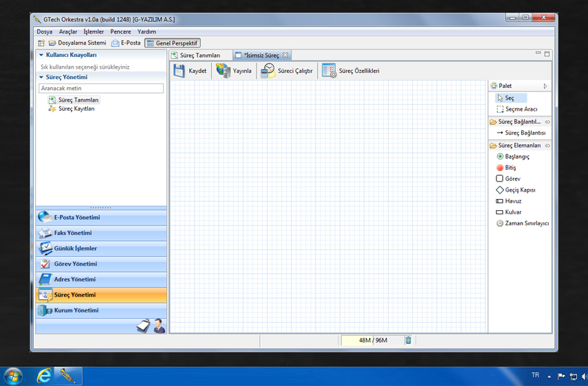Open Süreç Özellikleri properties icon
The height and width of the screenshot is (386, 588).
(x=329, y=71)
